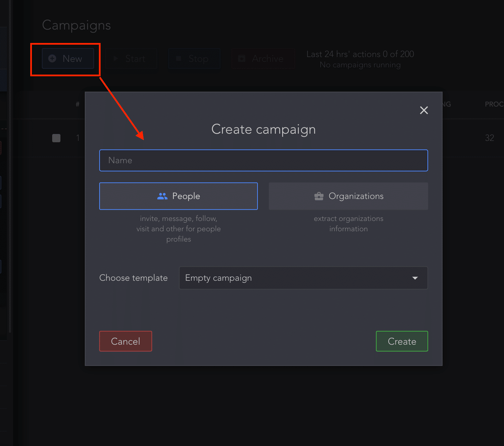Click the 'No campaigns running' status text

tap(360, 65)
